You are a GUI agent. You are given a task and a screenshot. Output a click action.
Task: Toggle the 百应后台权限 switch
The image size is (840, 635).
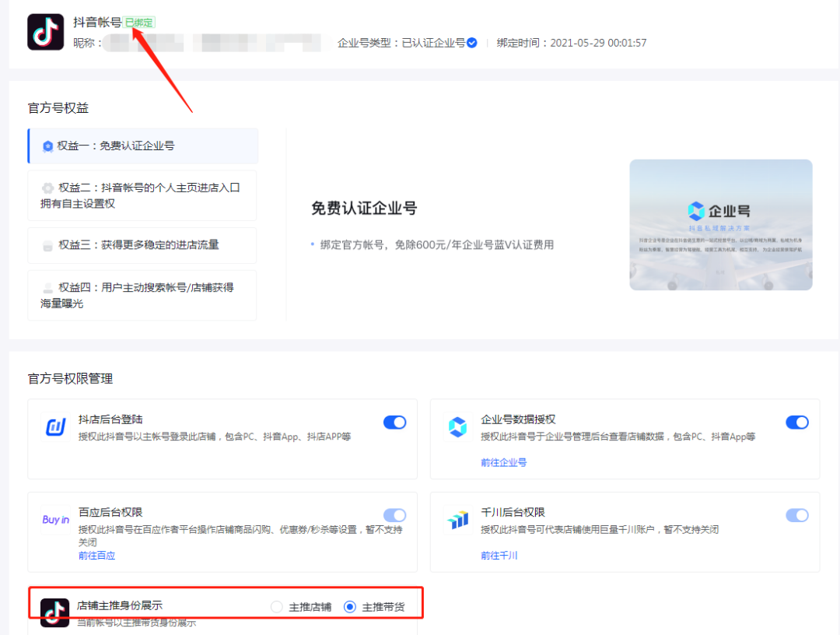[395, 515]
